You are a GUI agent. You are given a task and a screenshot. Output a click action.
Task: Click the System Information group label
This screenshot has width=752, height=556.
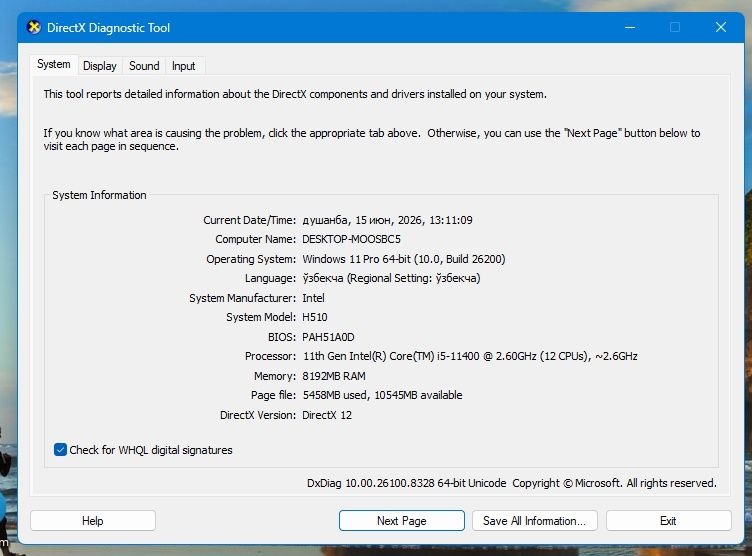[x=99, y=195]
